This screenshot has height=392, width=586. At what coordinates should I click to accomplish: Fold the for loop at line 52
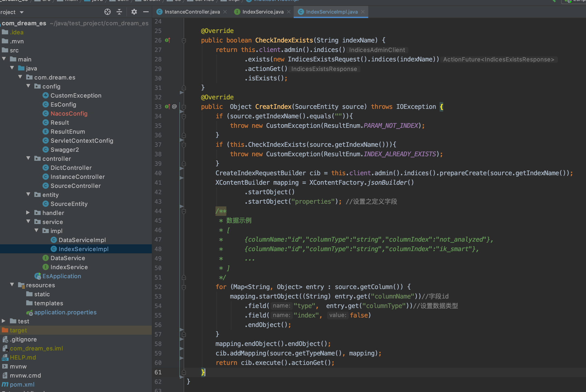(184, 287)
